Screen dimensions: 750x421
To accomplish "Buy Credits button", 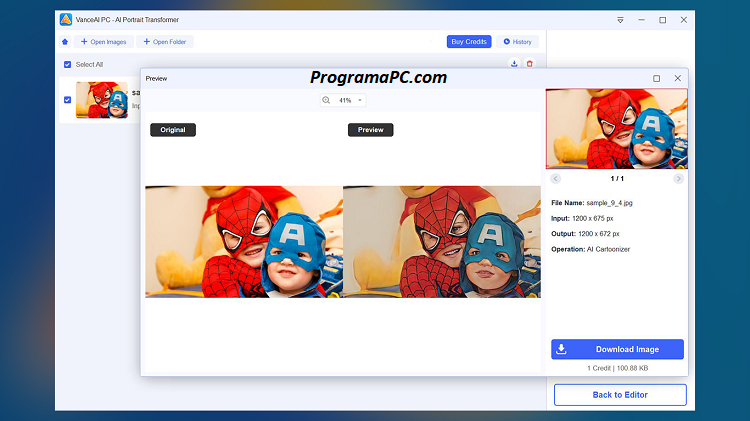I will pyautogui.click(x=469, y=42).
